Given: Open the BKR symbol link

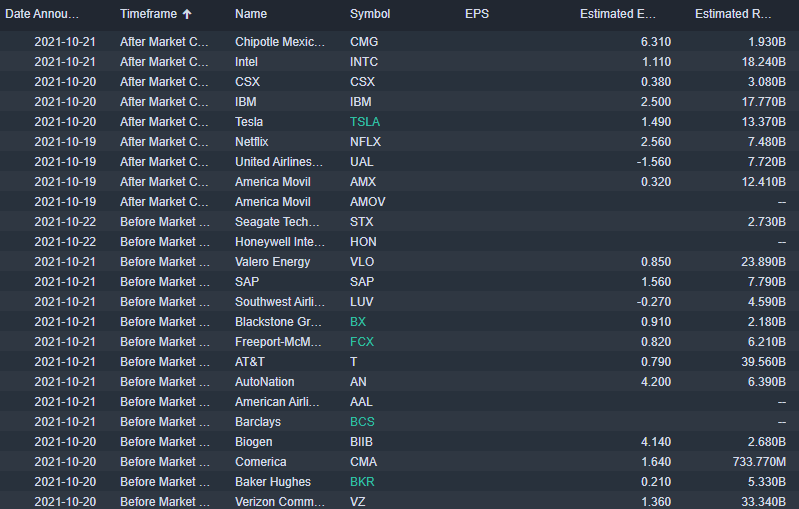Looking at the screenshot, I should coord(362,482).
